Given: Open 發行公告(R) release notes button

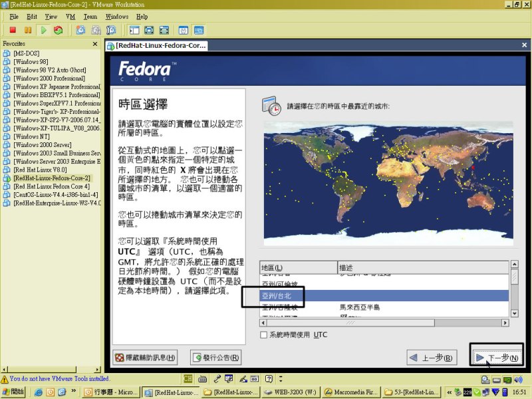Looking at the screenshot, I should [x=215, y=358].
